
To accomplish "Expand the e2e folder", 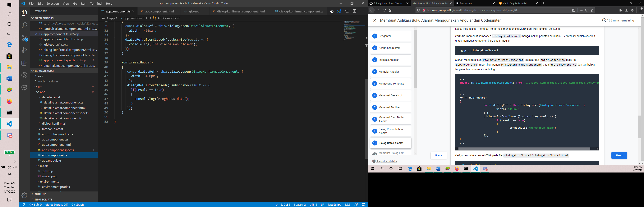I will coord(64,76).
